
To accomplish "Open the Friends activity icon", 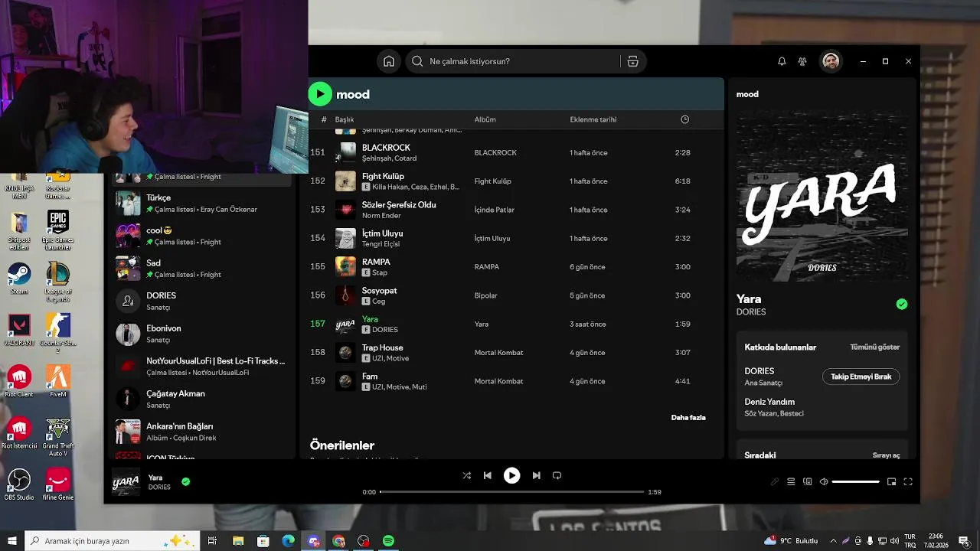I will point(802,61).
